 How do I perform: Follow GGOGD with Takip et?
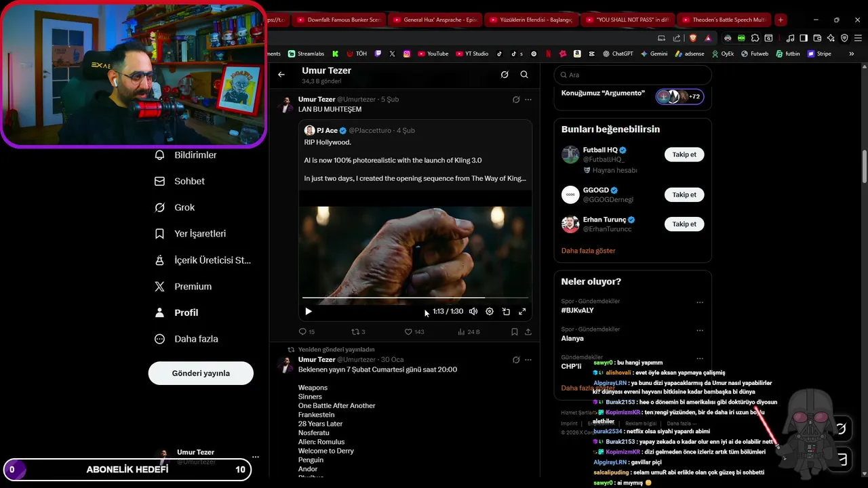click(x=684, y=195)
